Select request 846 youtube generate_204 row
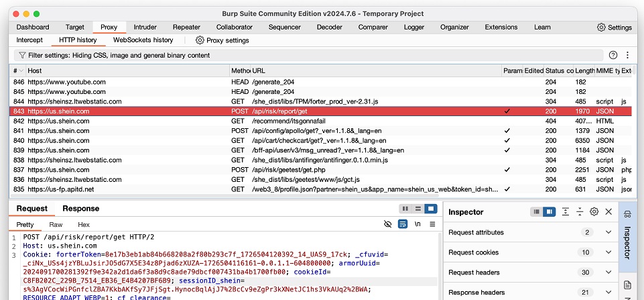 320,82
